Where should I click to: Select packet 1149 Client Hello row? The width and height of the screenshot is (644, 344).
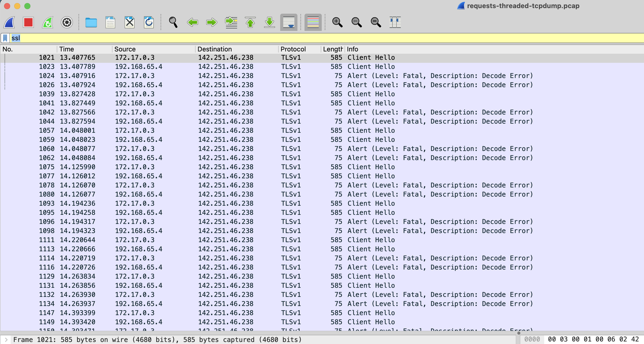[322, 322]
